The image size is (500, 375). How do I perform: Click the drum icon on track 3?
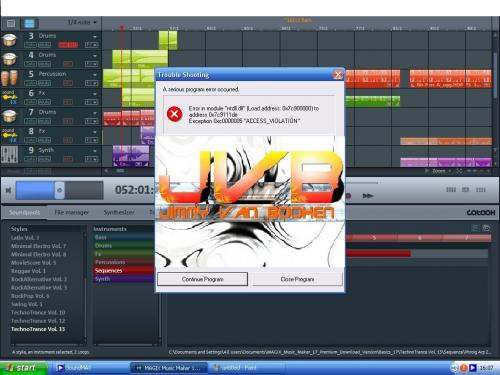[9, 40]
